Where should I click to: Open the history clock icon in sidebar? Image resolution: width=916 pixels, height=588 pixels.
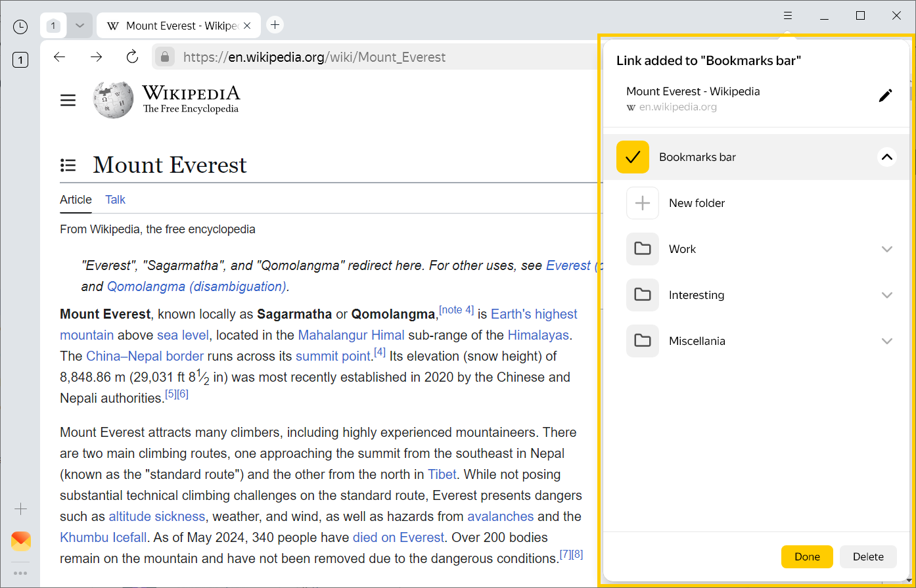pyautogui.click(x=20, y=26)
